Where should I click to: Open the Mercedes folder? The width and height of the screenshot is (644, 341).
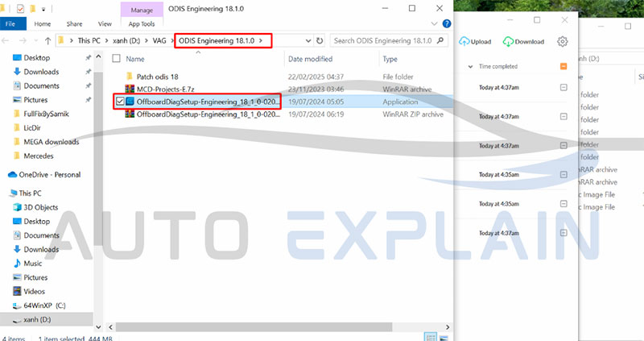(x=38, y=156)
